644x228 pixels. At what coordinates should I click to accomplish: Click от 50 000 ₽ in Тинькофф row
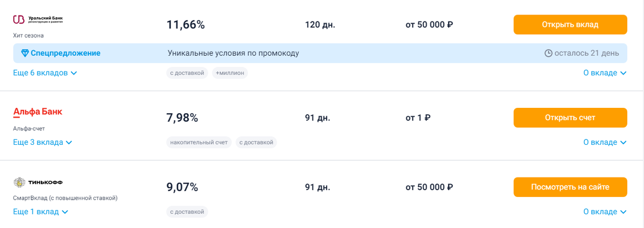[429, 187]
